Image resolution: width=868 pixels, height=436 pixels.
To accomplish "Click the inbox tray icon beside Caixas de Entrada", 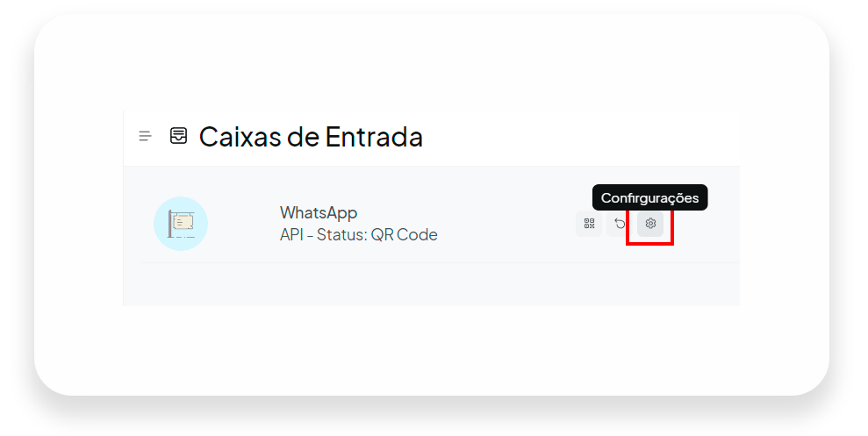I will 178,136.
